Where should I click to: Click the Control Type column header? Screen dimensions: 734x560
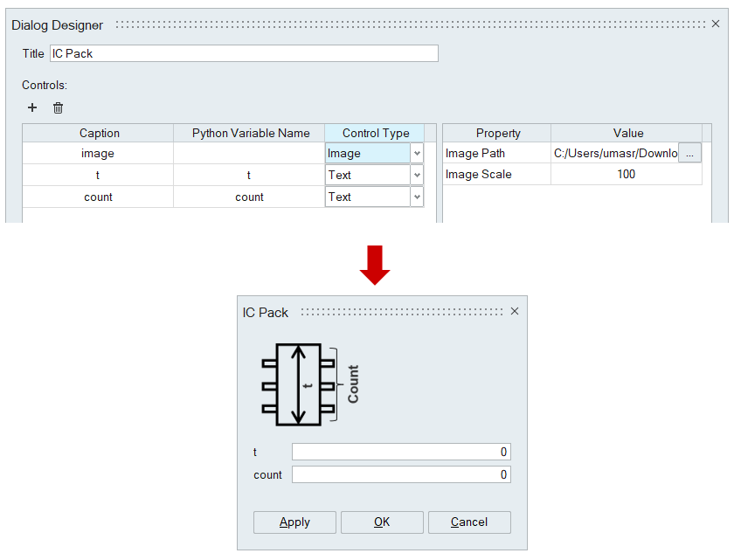[x=375, y=133]
